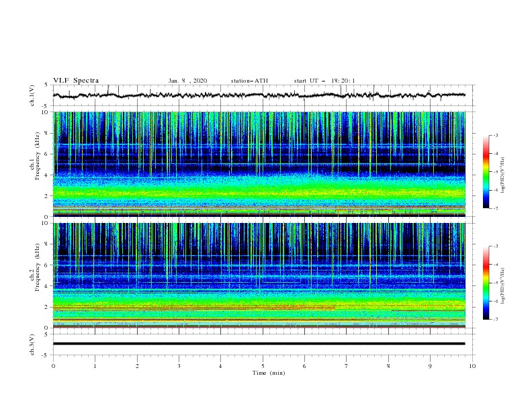The image size is (532, 411).
Task: Click the time-axis tick label "7"
Action: click(347, 366)
